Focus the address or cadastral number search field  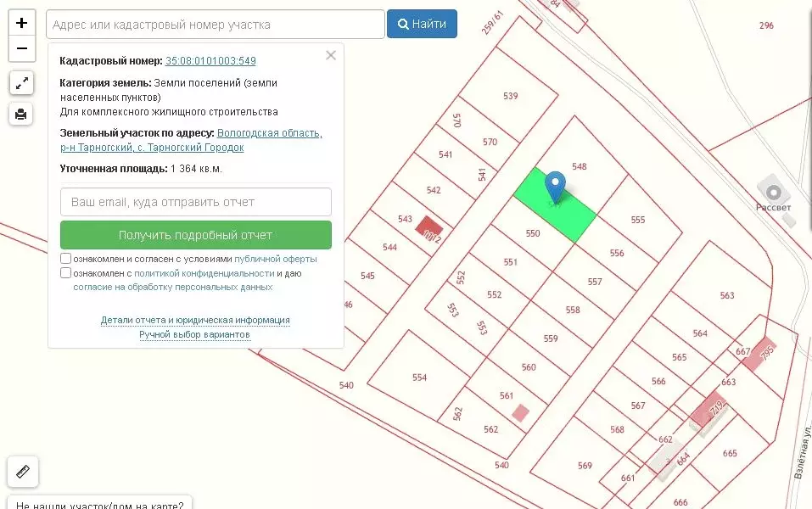216,25
